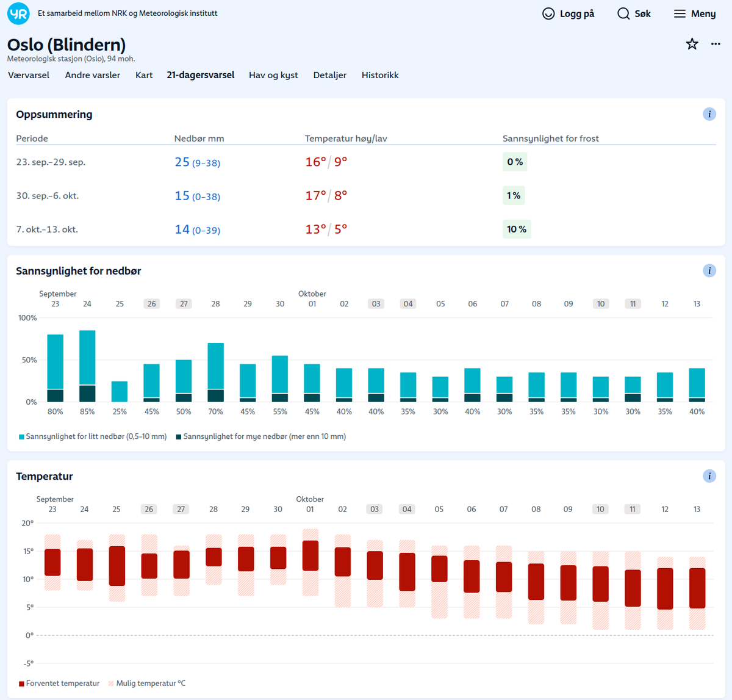This screenshot has height=700, width=732.
Task: Click info icon for Sannsynlighet for nedbør
Action: pyautogui.click(x=709, y=270)
